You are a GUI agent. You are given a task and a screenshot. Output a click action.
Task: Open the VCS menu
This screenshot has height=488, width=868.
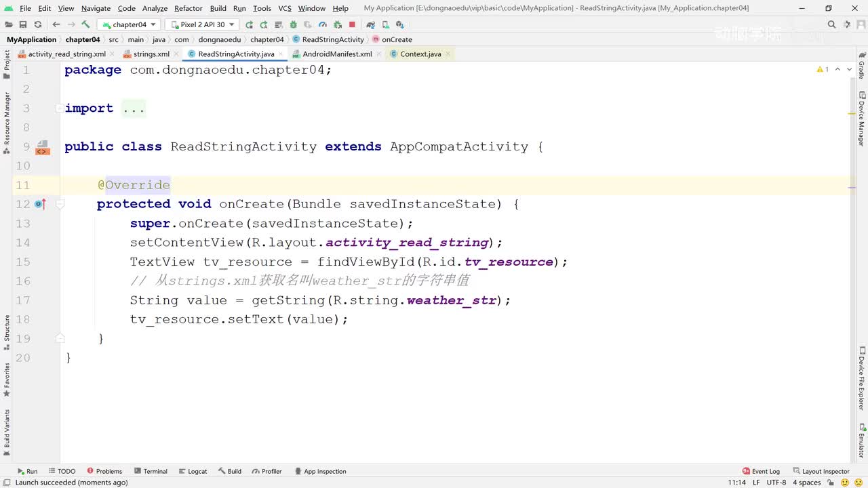[285, 8]
